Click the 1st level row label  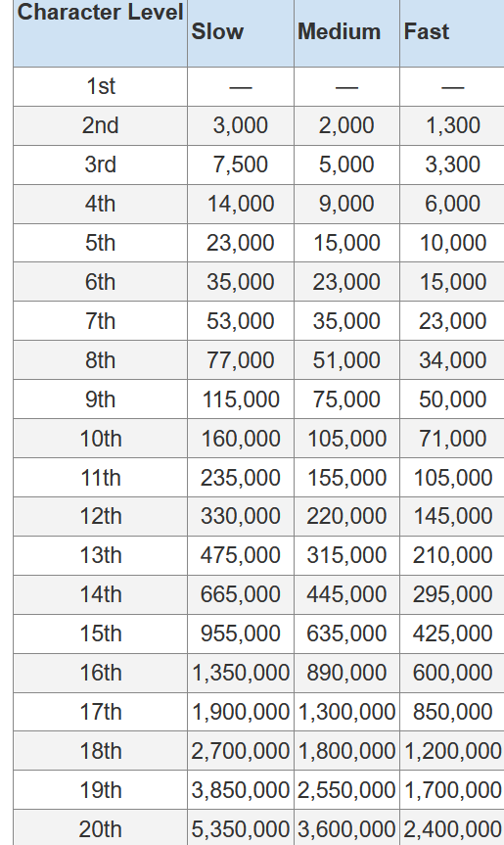point(101,86)
